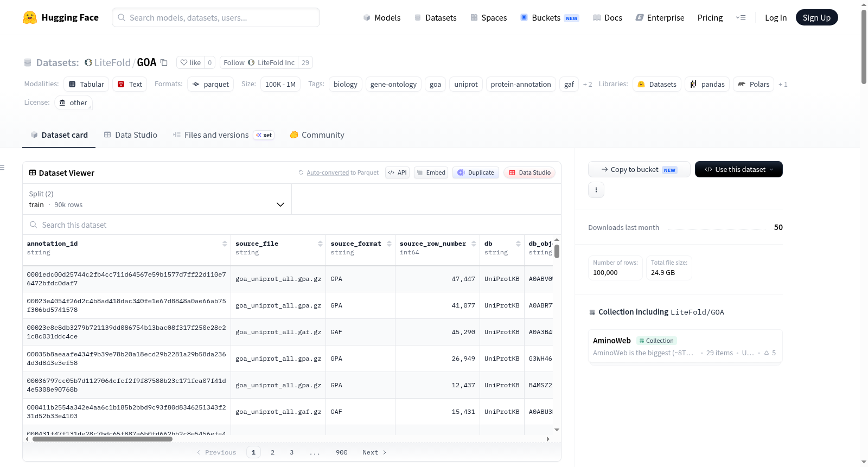Follow LiteFold Inc
Image resolution: width=868 pixels, height=467 pixels.
[259, 62]
